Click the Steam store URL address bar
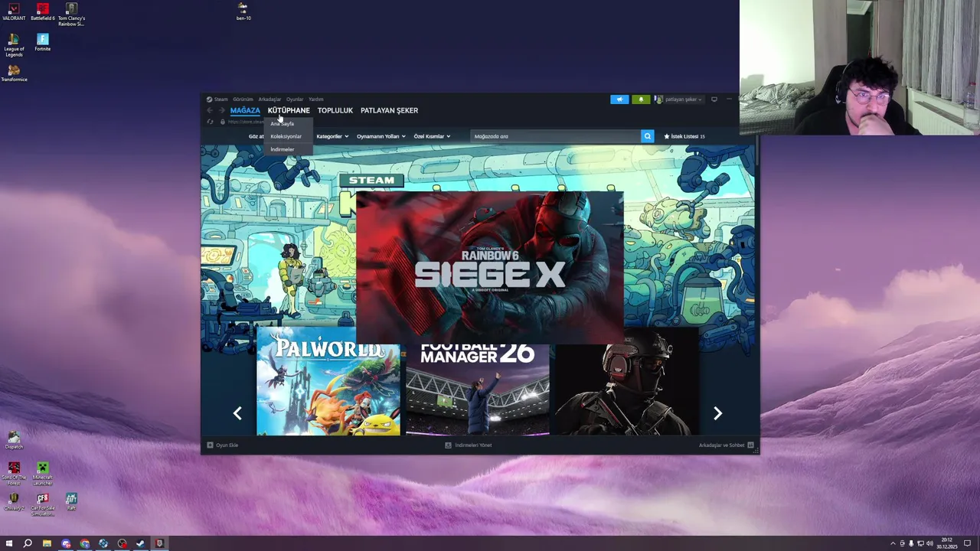Viewport: 980px width, 551px height. click(247, 122)
